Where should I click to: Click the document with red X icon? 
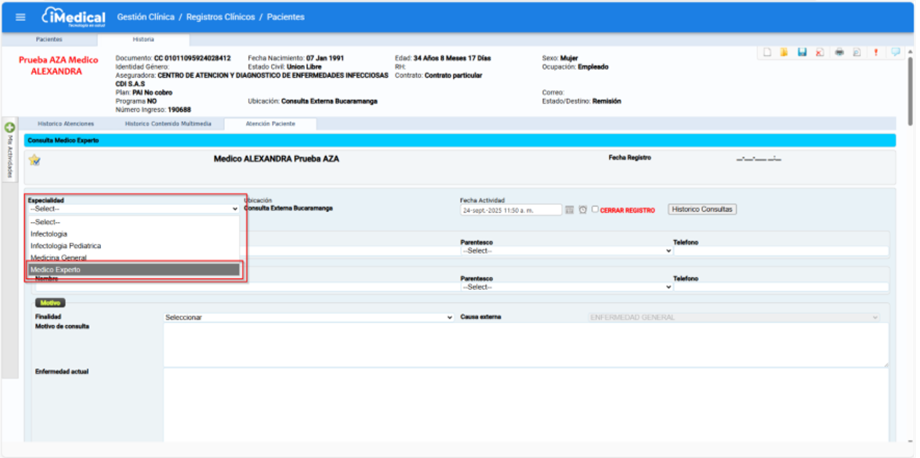820,52
